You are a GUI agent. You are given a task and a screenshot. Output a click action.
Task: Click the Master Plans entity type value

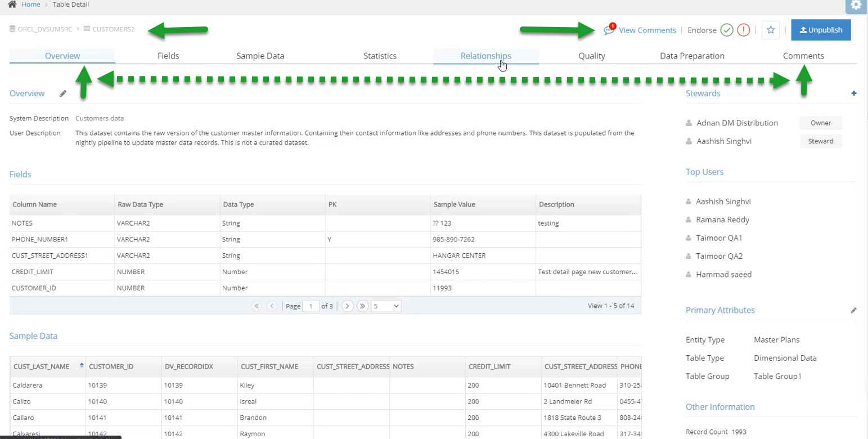(776, 340)
